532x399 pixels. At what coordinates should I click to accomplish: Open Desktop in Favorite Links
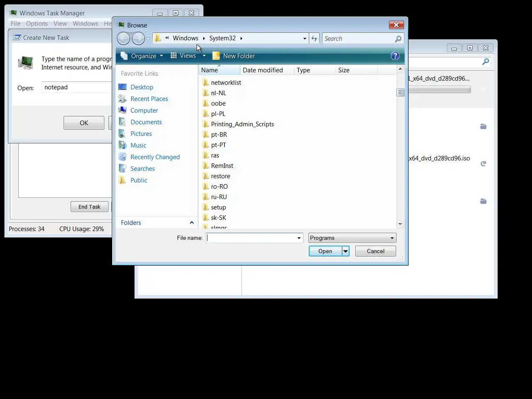coord(142,87)
